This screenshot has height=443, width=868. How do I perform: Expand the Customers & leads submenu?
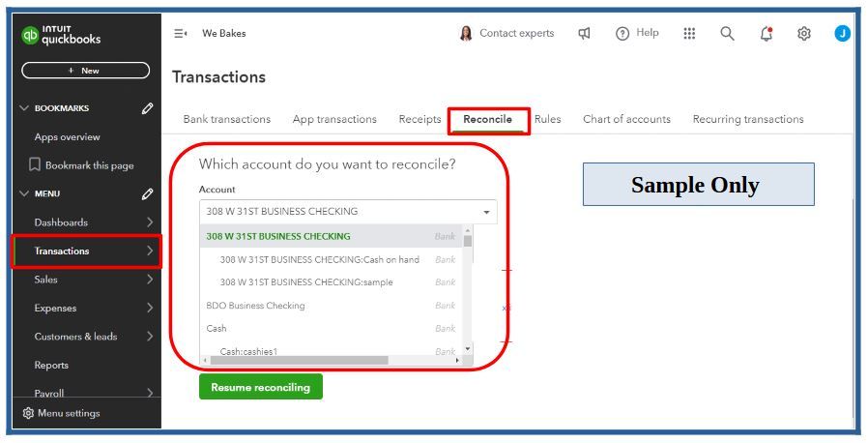pyautogui.click(x=150, y=337)
